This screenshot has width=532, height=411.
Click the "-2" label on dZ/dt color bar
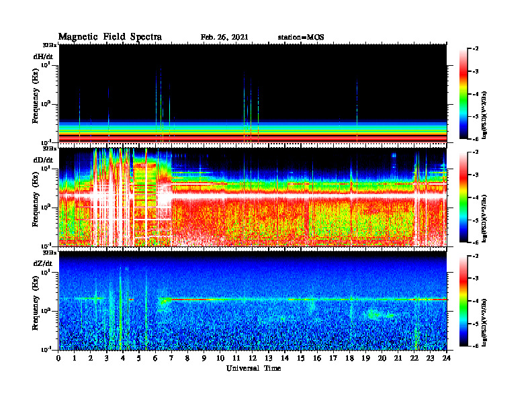476,256
